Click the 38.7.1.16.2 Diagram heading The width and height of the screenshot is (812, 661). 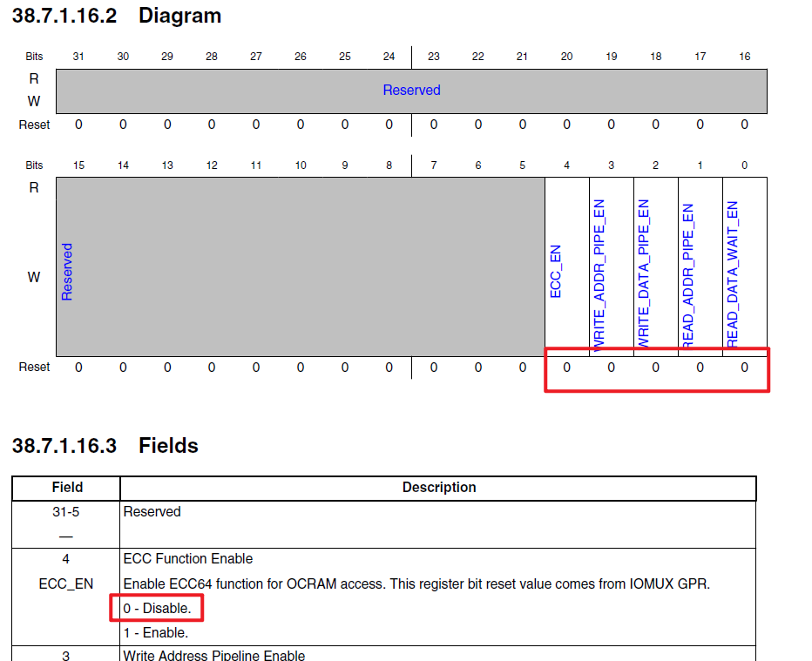(116, 16)
